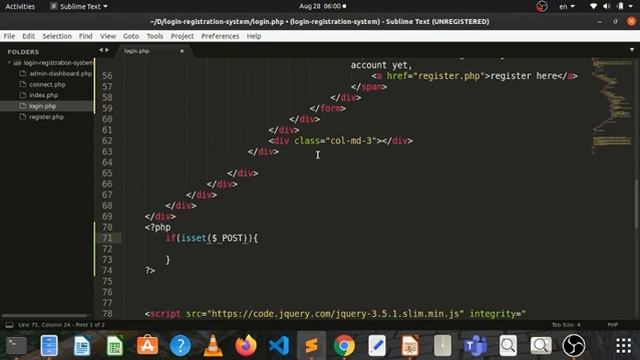Click the Line 71, Column 24 status text
Screen dimensions: 640x360
coord(61,325)
